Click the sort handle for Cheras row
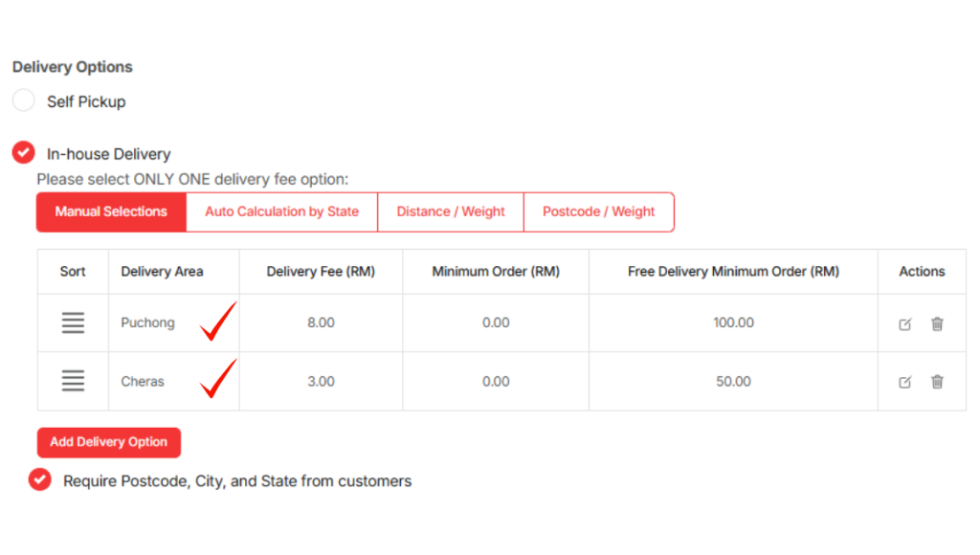Viewport: 980px width, 555px height. pos(73,381)
